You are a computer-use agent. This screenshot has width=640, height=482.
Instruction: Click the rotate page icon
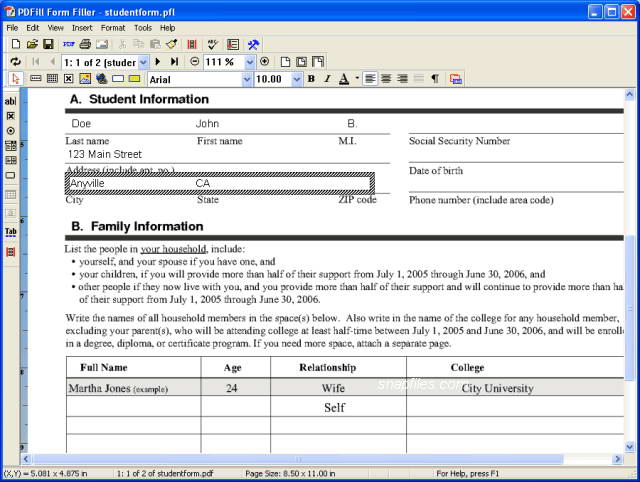15,62
